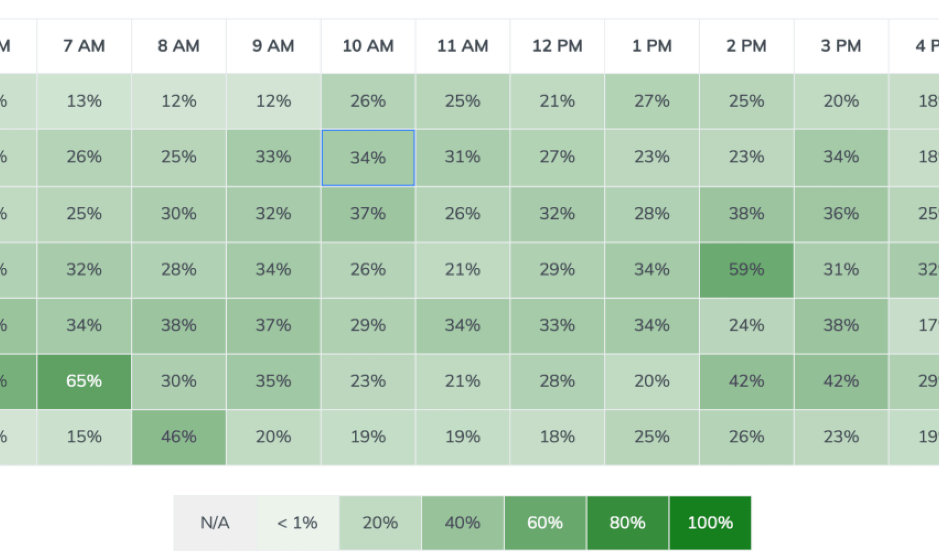Select the 10 AM column header

pos(368,46)
